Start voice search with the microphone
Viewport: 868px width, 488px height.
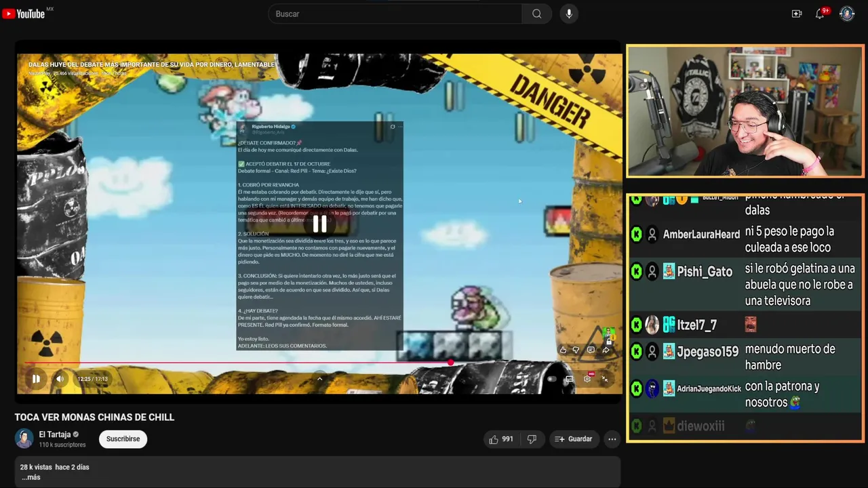pyautogui.click(x=569, y=14)
